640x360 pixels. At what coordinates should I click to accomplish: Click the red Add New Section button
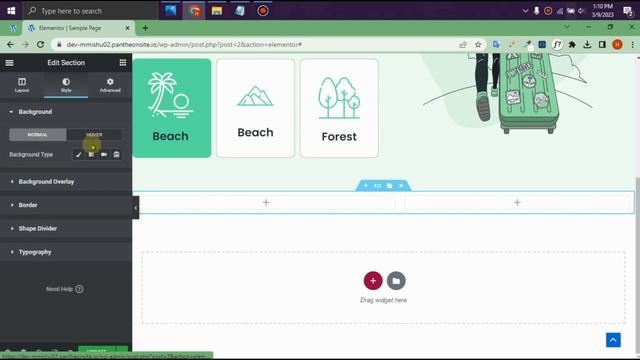click(373, 281)
